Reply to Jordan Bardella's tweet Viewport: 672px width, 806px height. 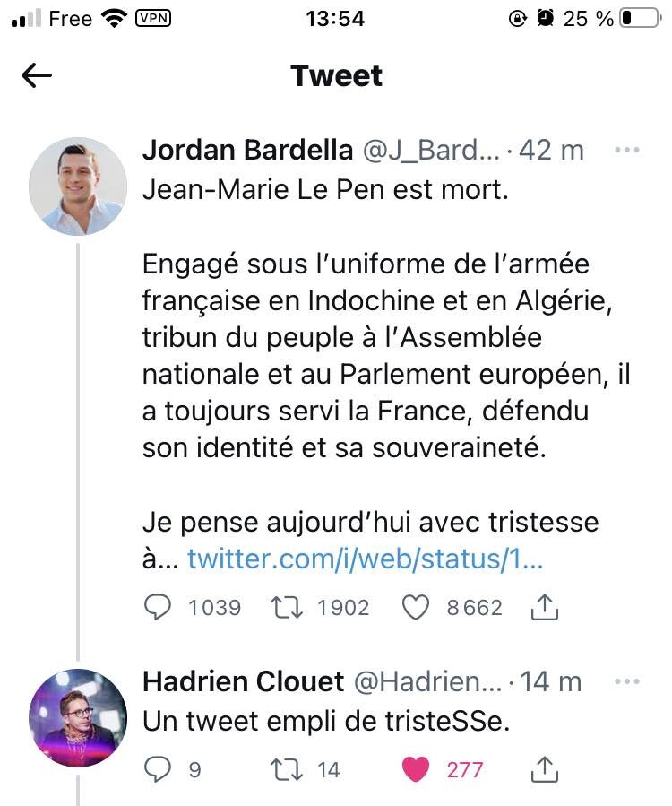coord(158,608)
